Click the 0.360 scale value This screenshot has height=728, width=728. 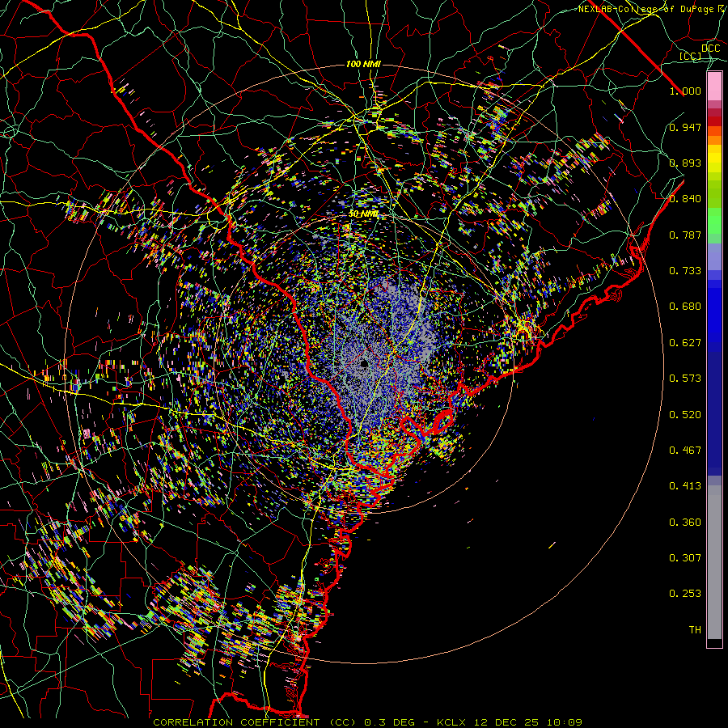pos(685,523)
